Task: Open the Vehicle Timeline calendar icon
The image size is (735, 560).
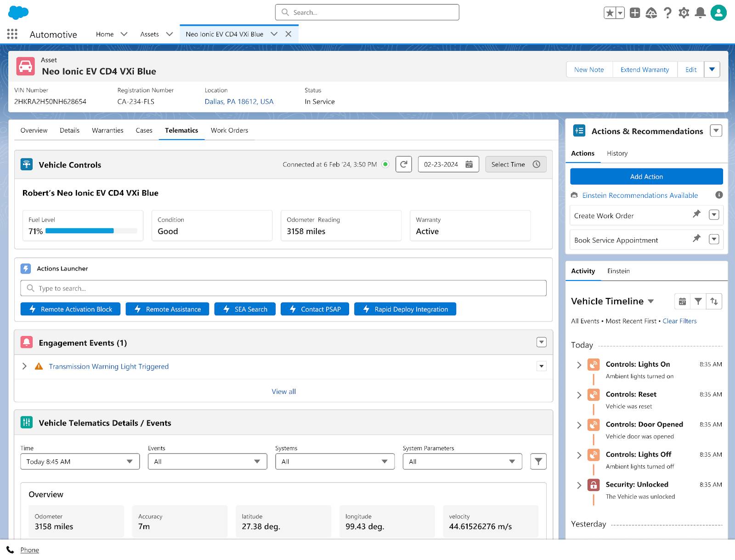Action: [x=683, y=301]
